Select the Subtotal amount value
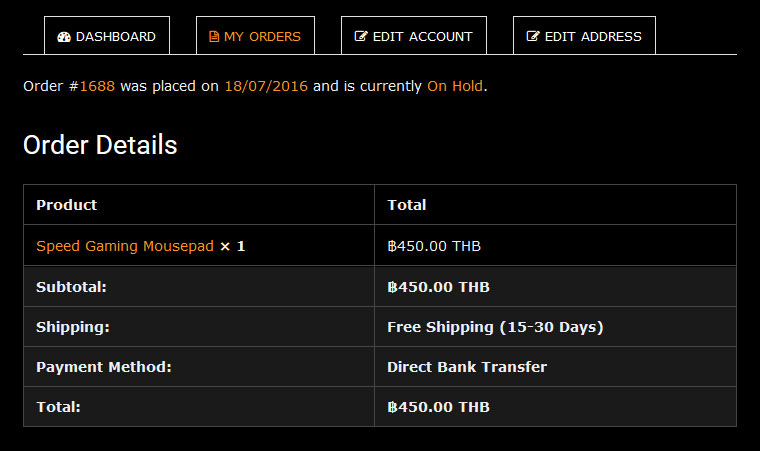 coord(438,287)
